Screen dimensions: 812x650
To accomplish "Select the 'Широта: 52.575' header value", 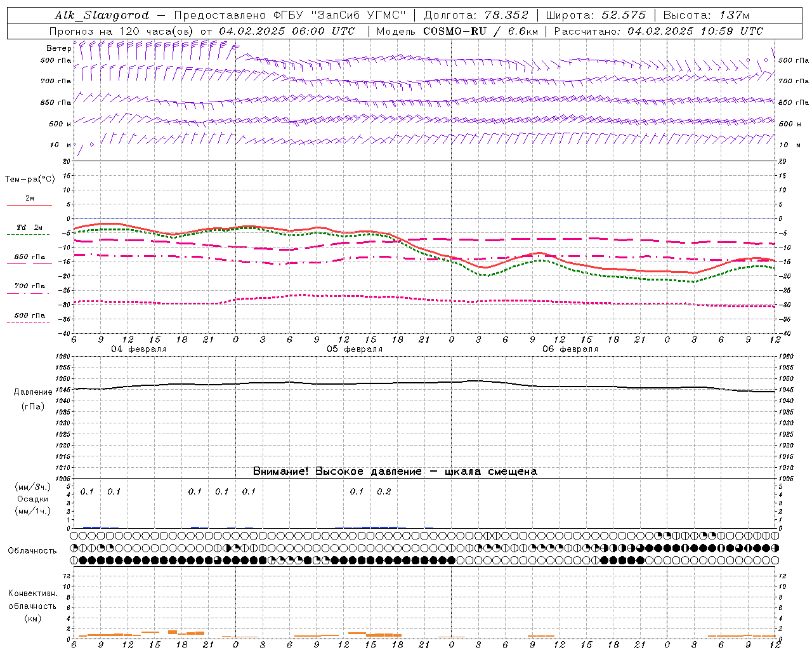I will coord(596,15).
